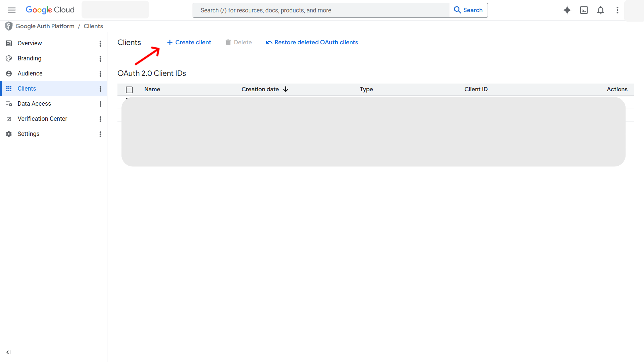This screenshot has height=362, width=644.
Task: Open the navigation hamburger menu
Action: [x=11, y=10]
